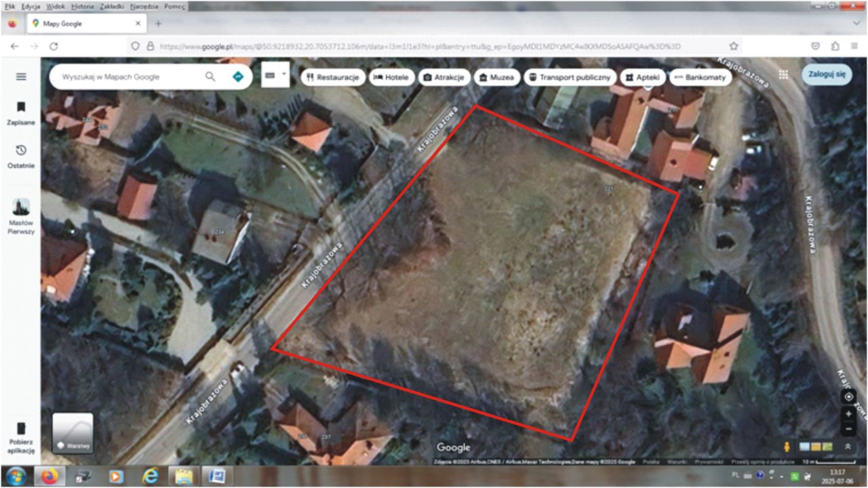Filter map by Apteki
The width and height of the screenshot is (868, 488).
[643, 77]
